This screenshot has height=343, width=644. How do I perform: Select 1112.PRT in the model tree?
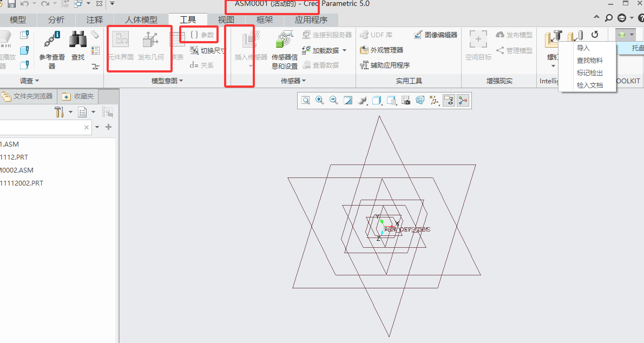pos(14,157)
